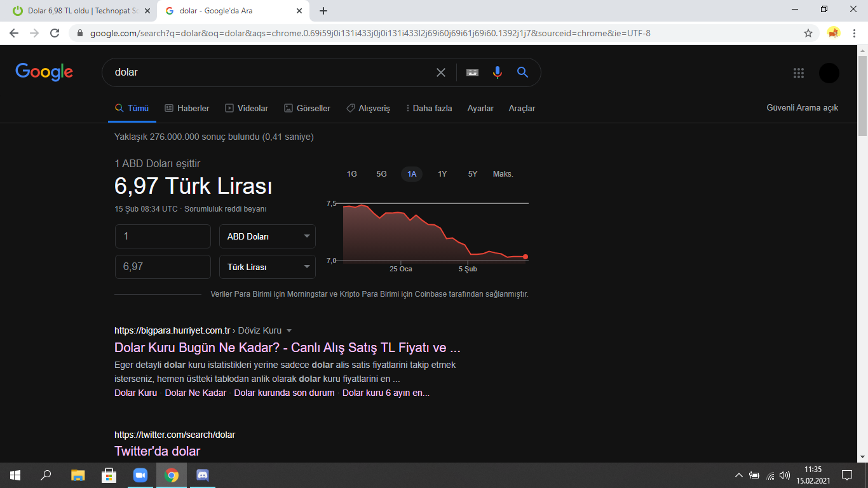Select the 1Y chart range
The height and width of the screenshot is (488, 868).
(x=442, y=174)
